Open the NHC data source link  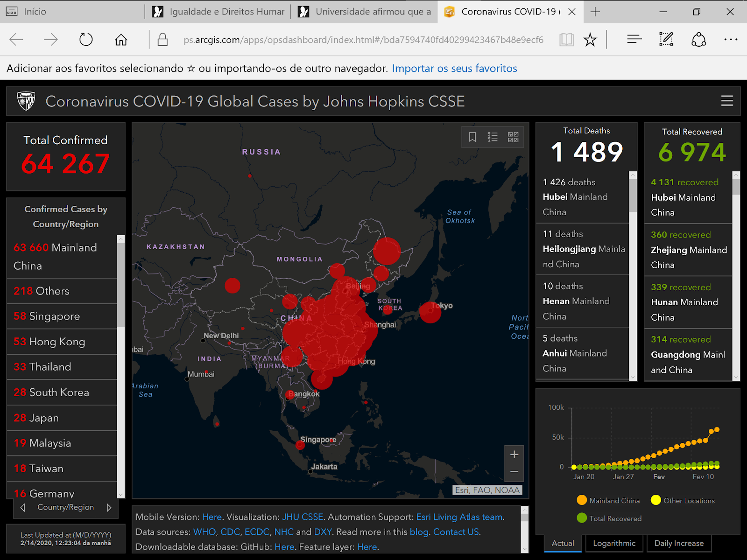(x=284, y=532)
